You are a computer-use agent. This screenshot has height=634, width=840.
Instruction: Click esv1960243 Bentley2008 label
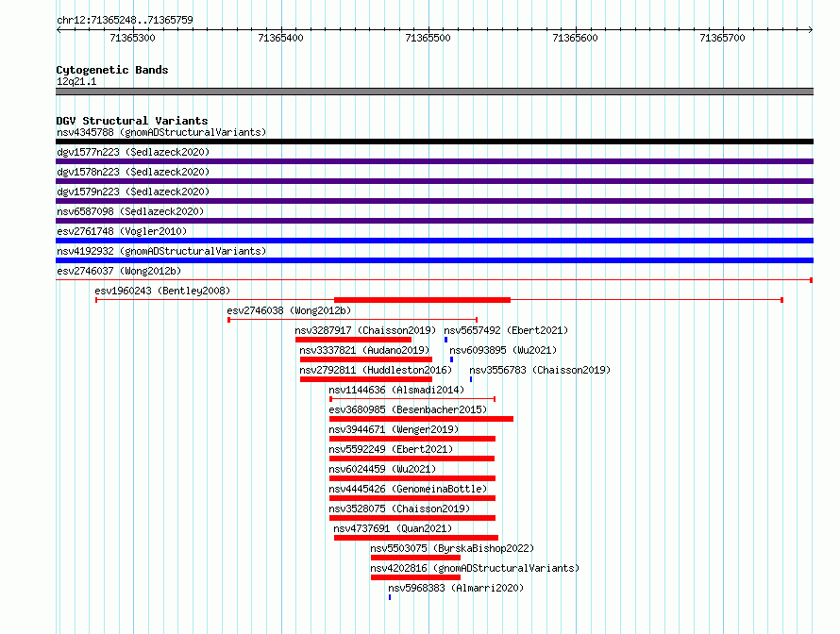(162, 291)
